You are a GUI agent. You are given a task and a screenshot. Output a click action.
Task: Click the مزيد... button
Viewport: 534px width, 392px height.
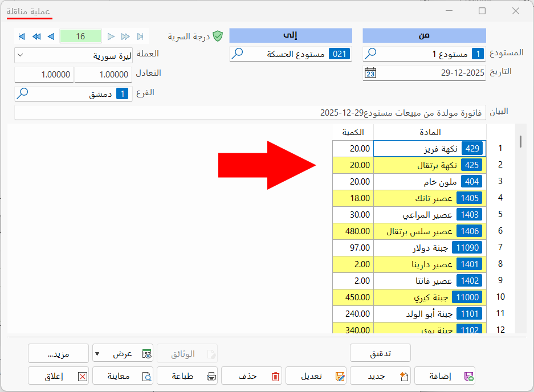pyautogui.click(x=58, y=353)
